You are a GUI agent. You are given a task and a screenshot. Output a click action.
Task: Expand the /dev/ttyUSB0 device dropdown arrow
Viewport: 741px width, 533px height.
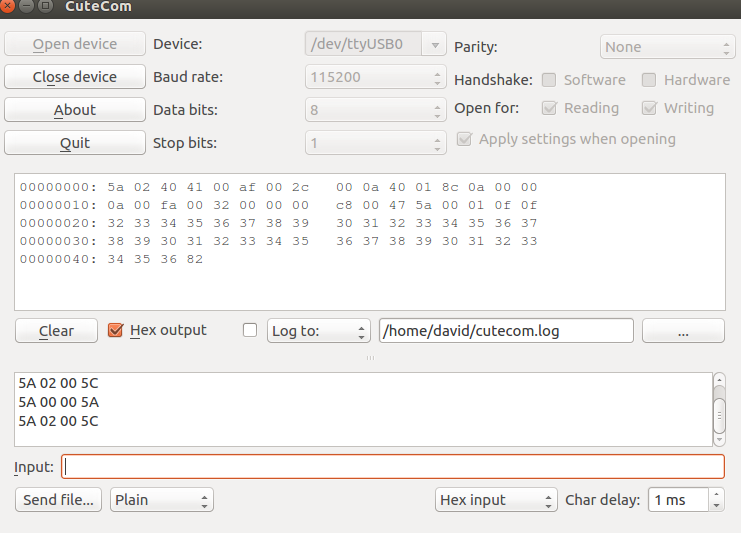[x=435, y=44]
